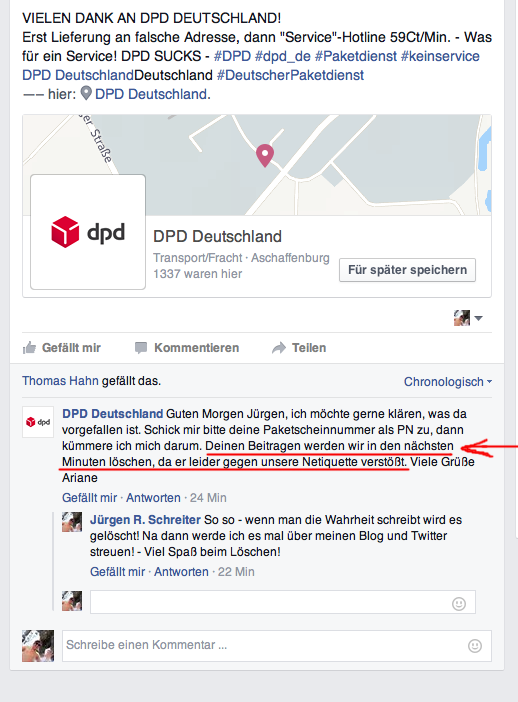
Task: Click the Teilen label
Action: pos(309,348)
